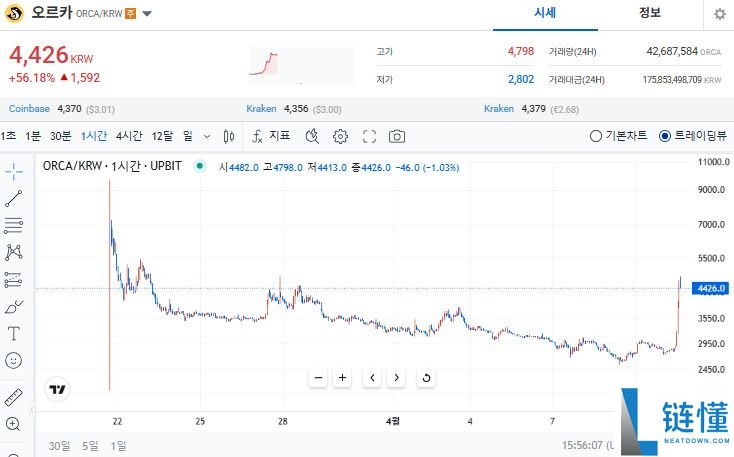Screen dimensions: 734x457
Task: Select the trend line drawing tool
Action: pyautogui.click(x=14, y=199)
